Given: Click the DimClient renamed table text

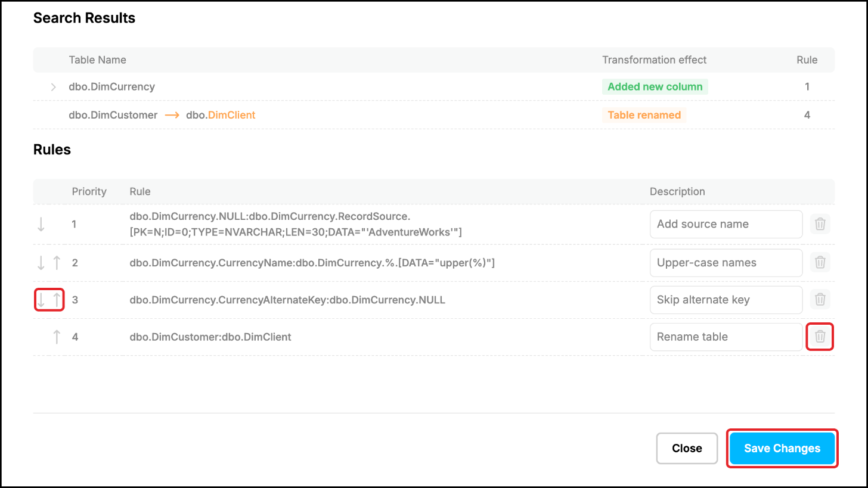Looking at the screenshot, I should [x=231, y=115].
